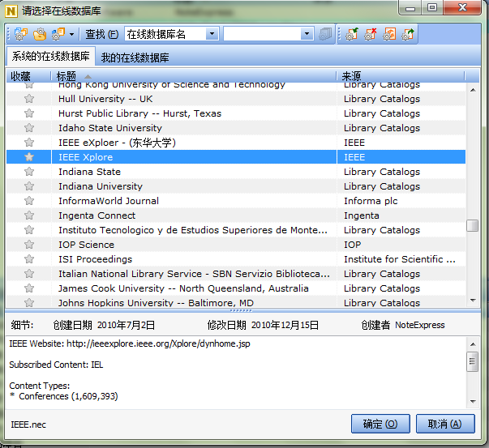The height and width of the screenshot is (448, 489).
Task: Select 'Indiana State' title
Action: click(89, 172)
